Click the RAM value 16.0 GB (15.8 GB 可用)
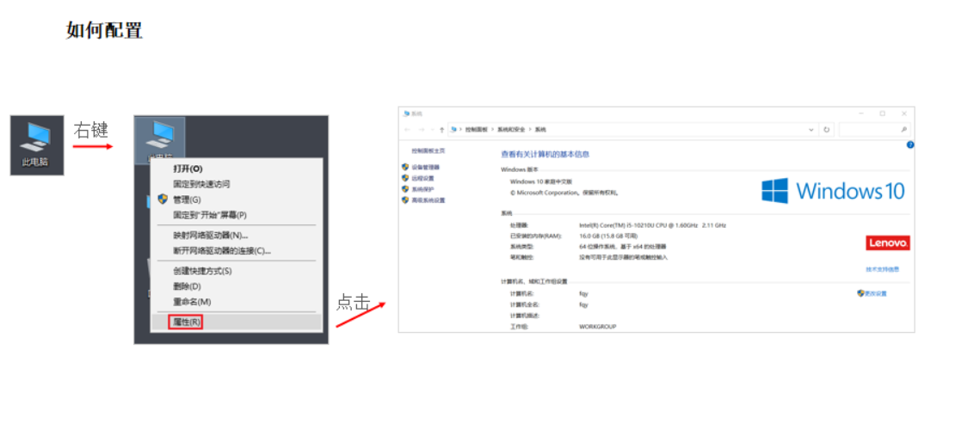 coord(608,236)
